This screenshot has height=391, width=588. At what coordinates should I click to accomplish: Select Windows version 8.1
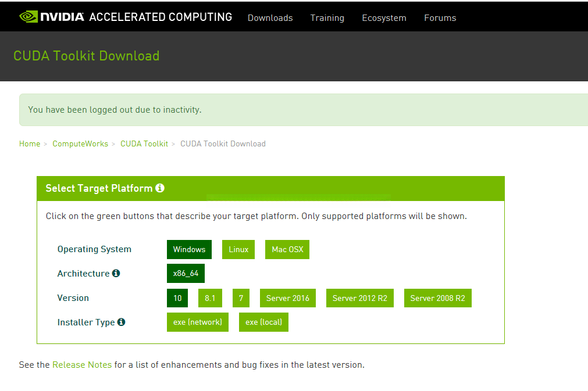point(210,298)
